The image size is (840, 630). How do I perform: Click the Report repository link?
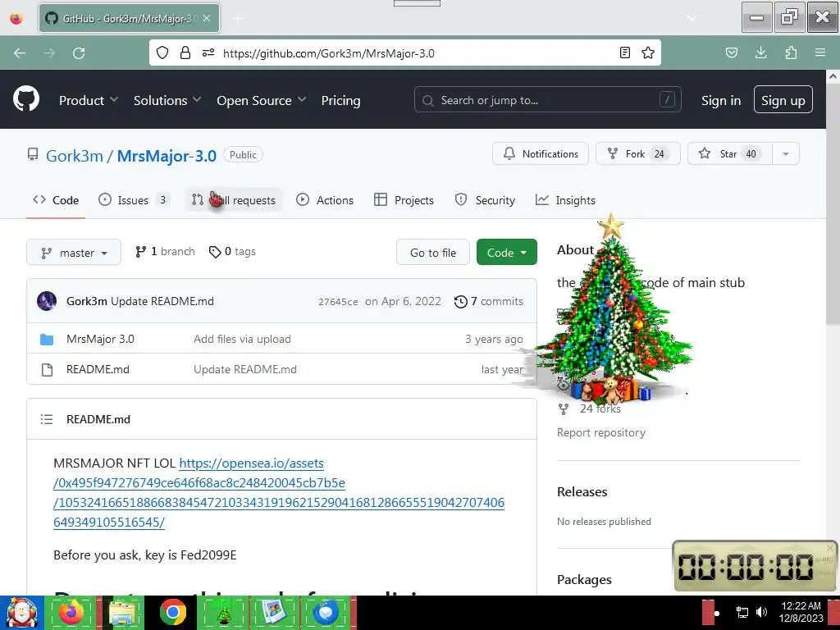point(601,432)
